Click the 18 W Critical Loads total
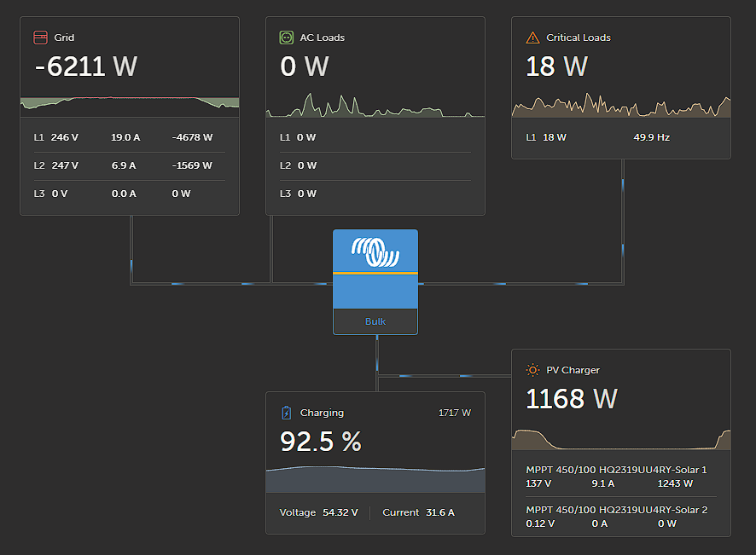Viewport: 756px width, 555px height. pos(556,66)
